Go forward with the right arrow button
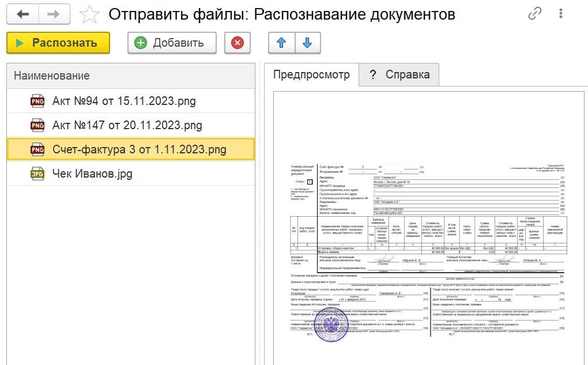588x365 pixels. point(54,14)
